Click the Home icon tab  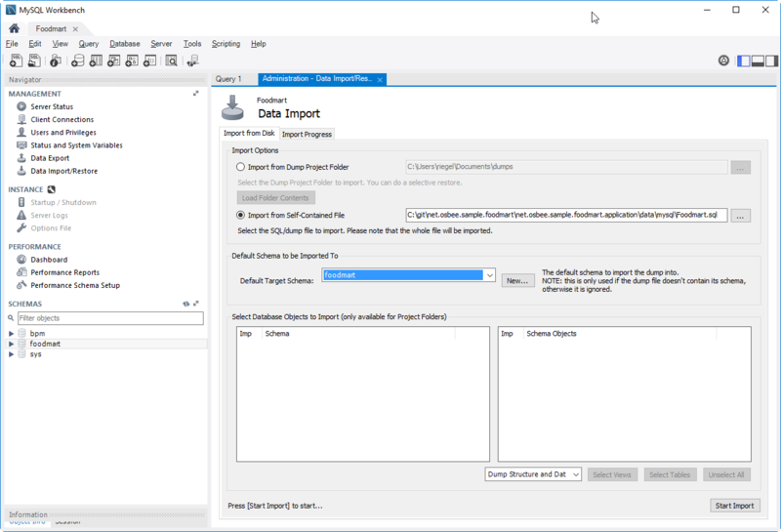click(14, 28)
